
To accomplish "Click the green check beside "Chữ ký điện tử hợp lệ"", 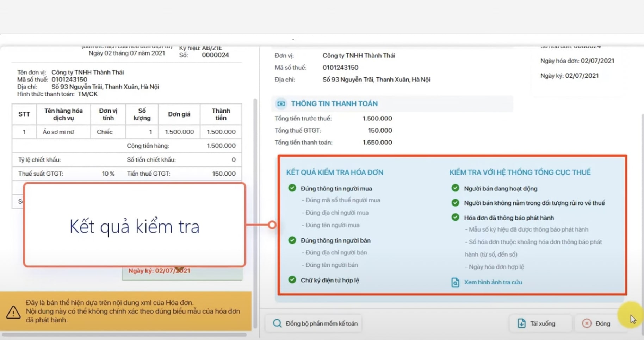I will click(x=292, y=279).
